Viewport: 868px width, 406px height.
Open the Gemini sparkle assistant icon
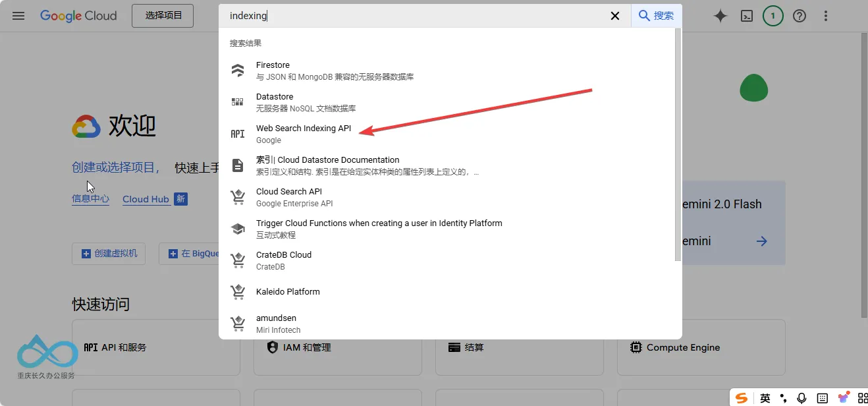(x=720, y=16)
